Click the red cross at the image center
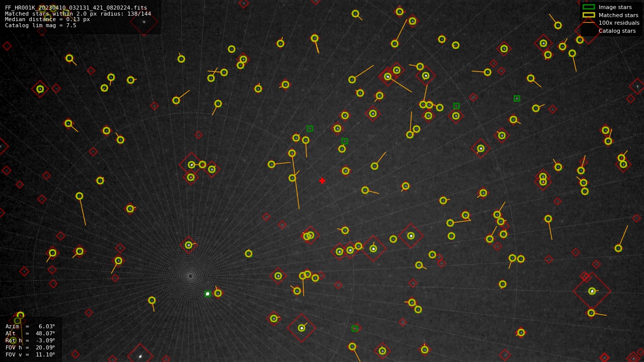The width and height of the screenshot is (644, 362). pos(322,181)
